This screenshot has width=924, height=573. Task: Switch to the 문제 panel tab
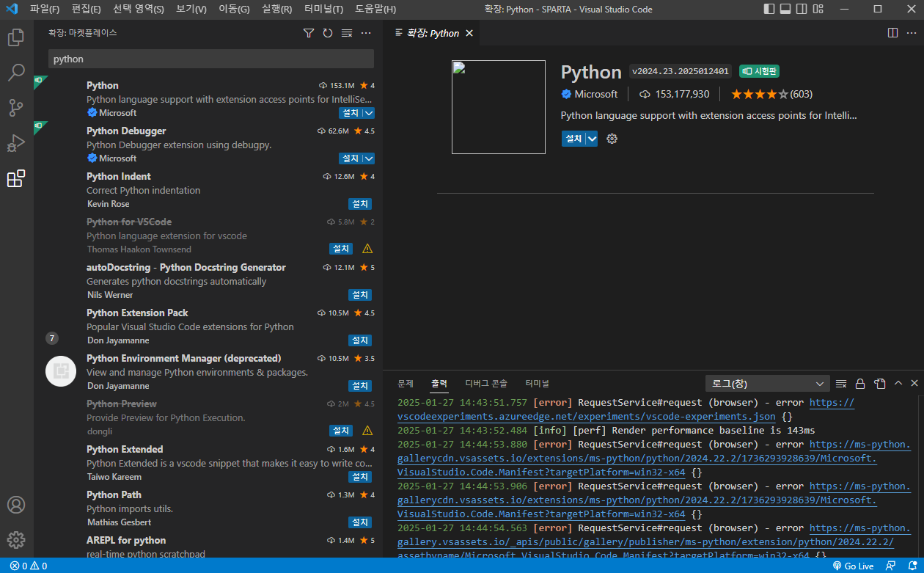[406, 384]
